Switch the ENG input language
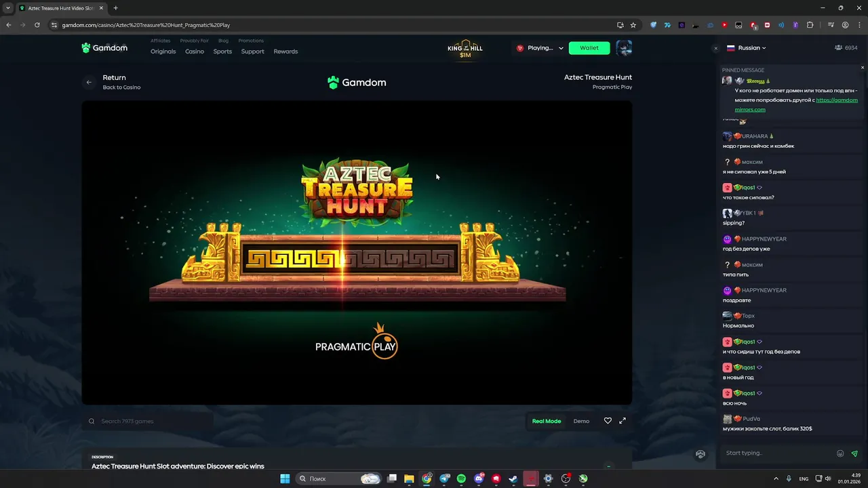868x488 pixels. pyautogui.click(x=804, y=479)
